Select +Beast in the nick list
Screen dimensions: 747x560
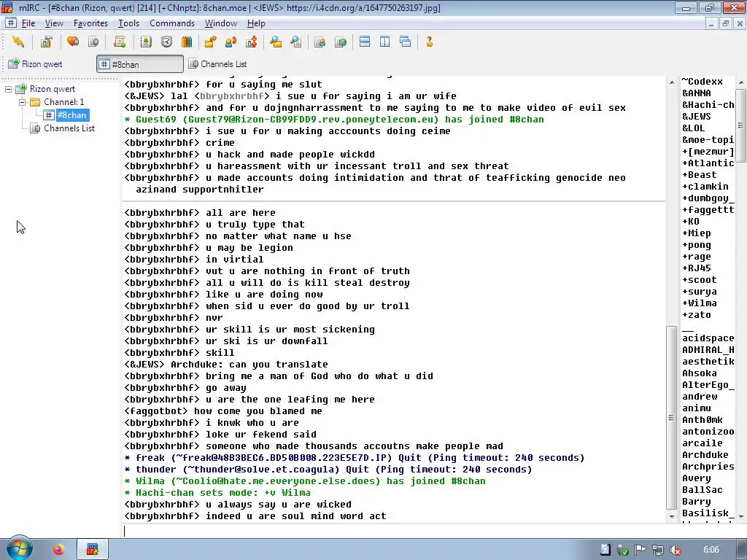[x=700, y=175]
